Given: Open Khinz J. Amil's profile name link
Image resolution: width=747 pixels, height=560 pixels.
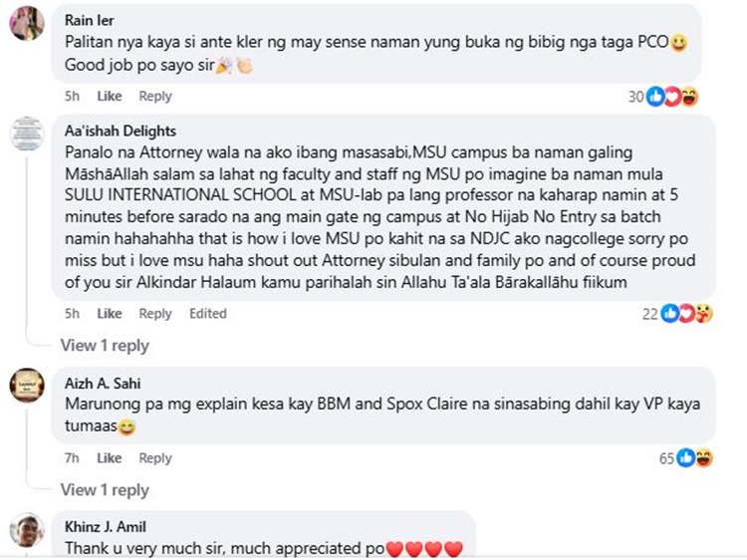Looking at the screenshot, I should pyautogui.click(x=106, y=527).
